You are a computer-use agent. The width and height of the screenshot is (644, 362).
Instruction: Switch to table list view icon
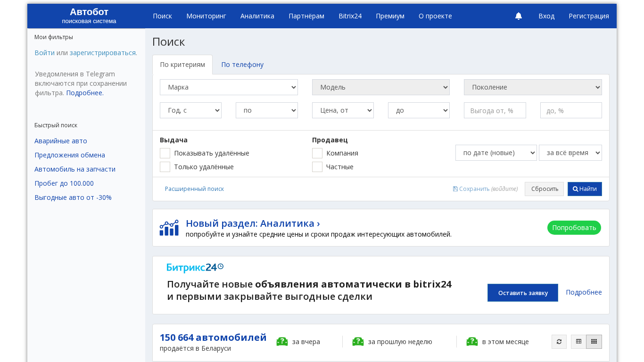click(578, 342)
